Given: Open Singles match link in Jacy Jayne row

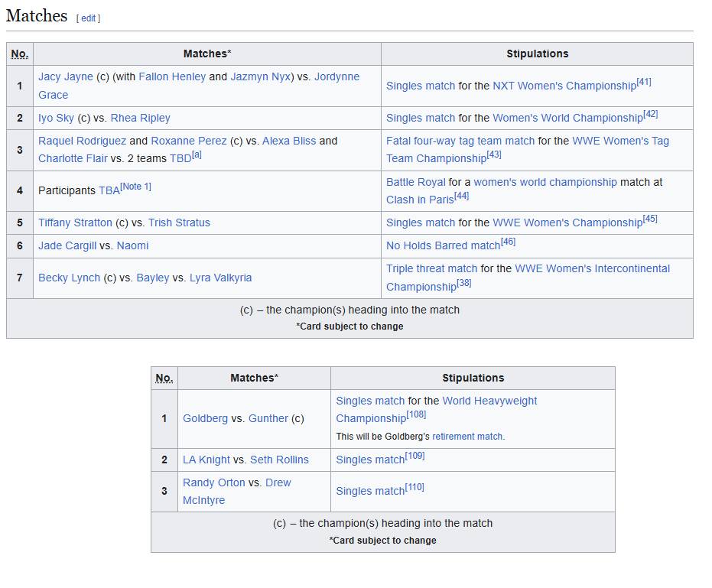Looking at the screenshot, I should [421, 86].
